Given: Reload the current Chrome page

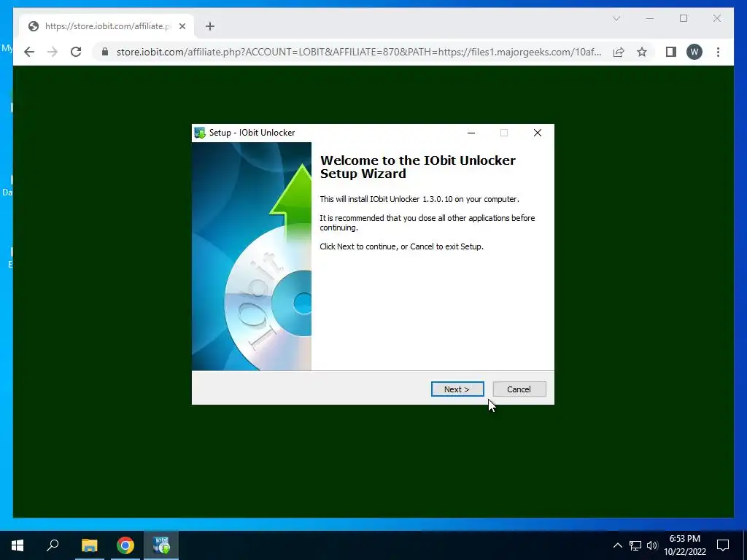Looking at the screenshot, I should [x=76, y=52].
